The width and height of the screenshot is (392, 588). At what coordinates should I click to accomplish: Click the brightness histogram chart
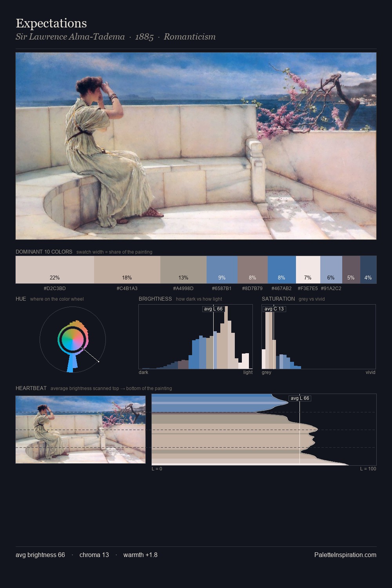196,337
